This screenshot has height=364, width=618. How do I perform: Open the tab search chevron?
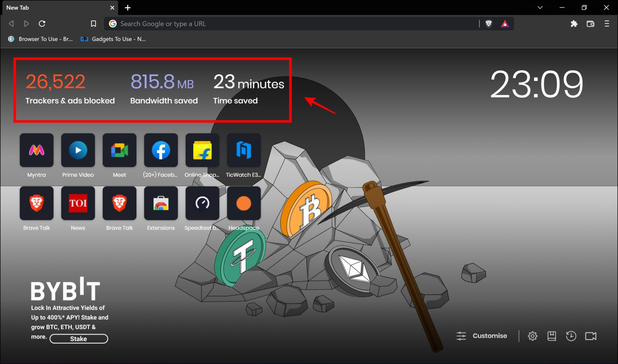(x=540, y=8)
